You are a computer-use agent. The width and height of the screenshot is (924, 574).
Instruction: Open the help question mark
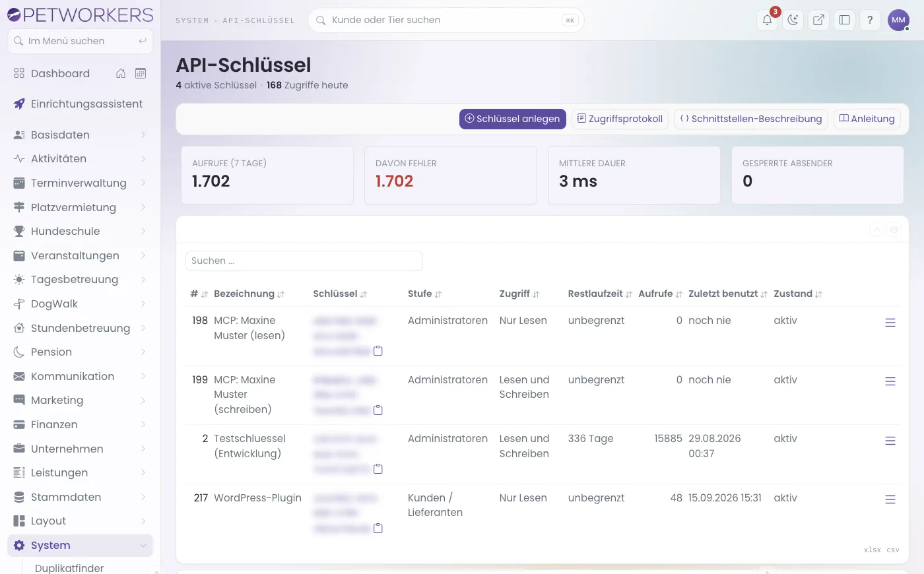pyautogui.click(x=870, y=20)
